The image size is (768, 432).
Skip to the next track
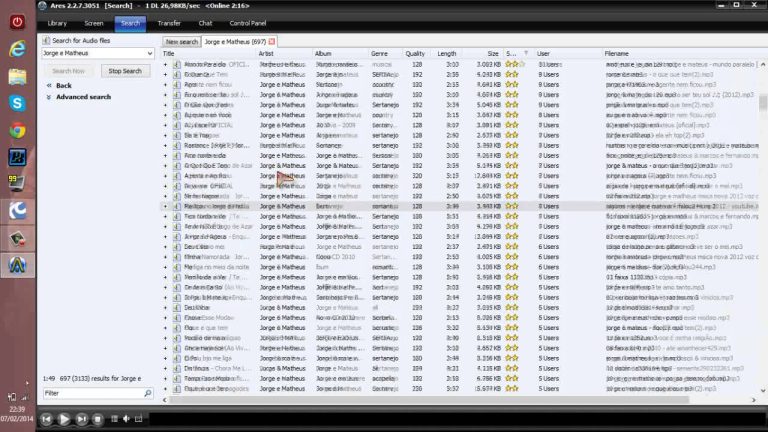(x=82, y=419)
